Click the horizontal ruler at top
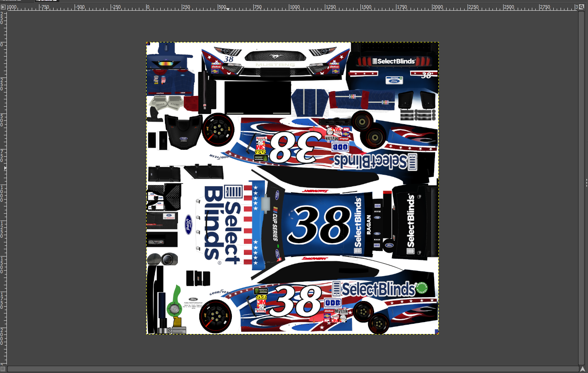The height and width of the screenshot is (373, 588). click(293, 7)
